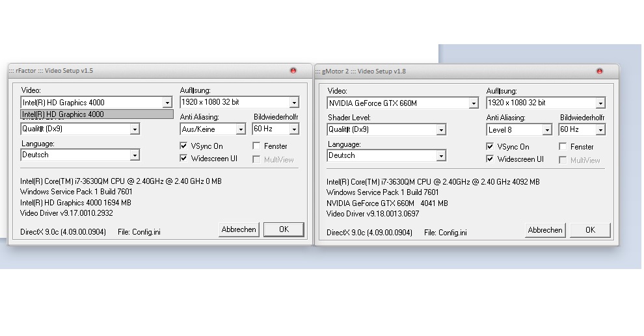Open the Language dropdown in rFactor window

click(x=135, y=155)
